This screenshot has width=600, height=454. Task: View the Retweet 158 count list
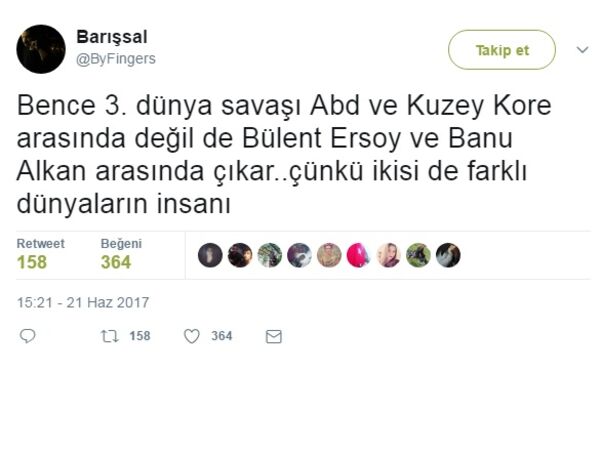tap(41, 254)
